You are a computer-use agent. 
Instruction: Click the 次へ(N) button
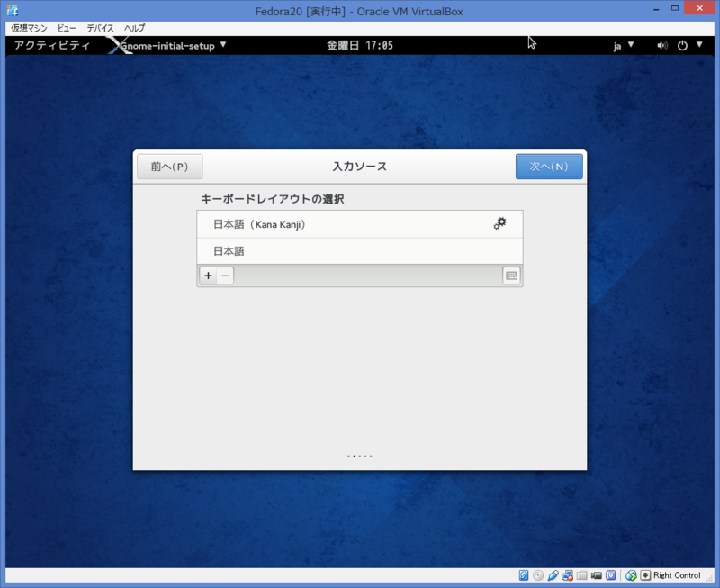549,166
